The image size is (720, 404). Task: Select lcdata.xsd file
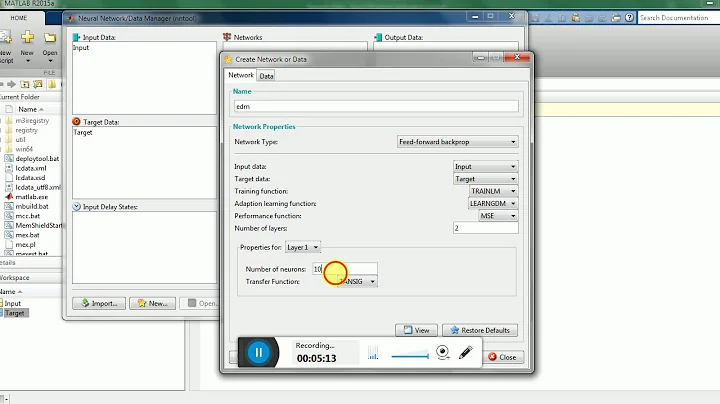coord(30,178)
